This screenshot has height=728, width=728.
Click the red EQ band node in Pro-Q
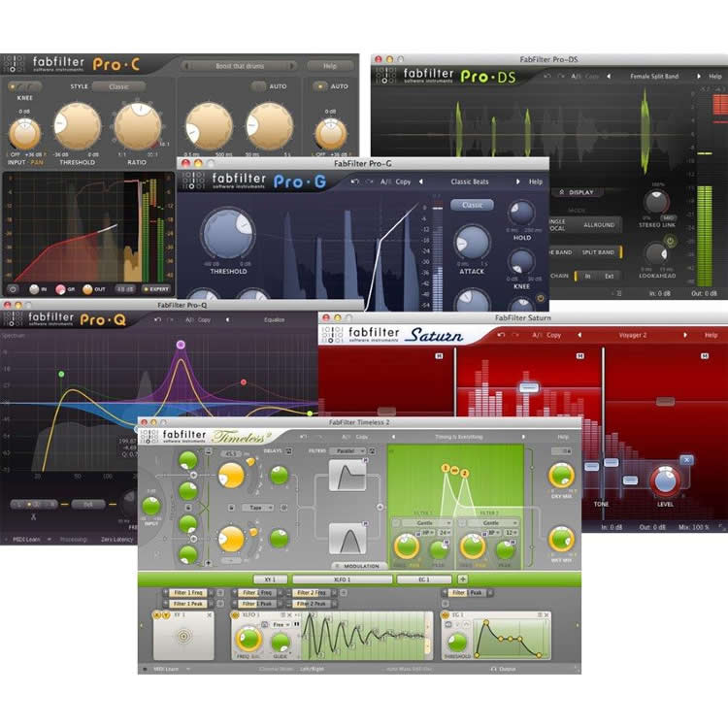coord(244,382)
